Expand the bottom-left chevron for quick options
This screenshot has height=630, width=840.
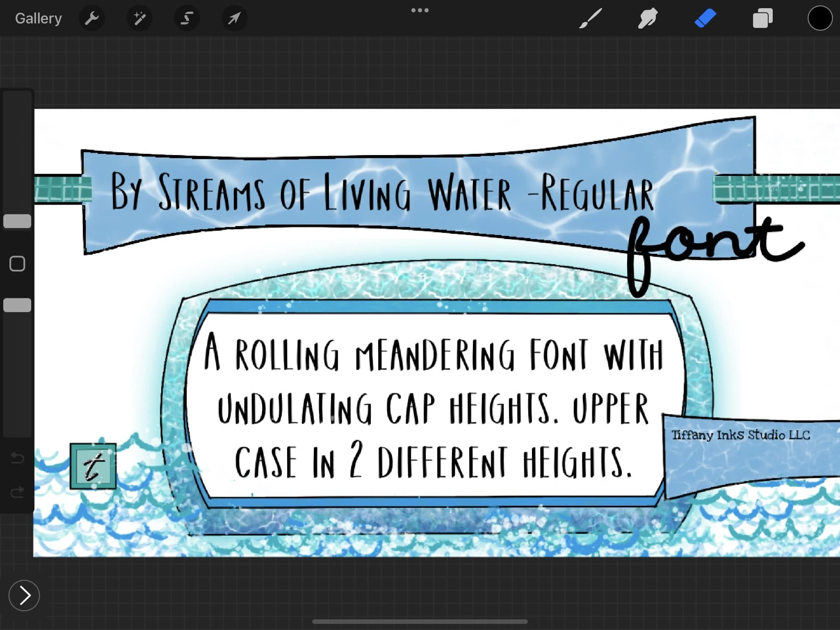[24, 596]
